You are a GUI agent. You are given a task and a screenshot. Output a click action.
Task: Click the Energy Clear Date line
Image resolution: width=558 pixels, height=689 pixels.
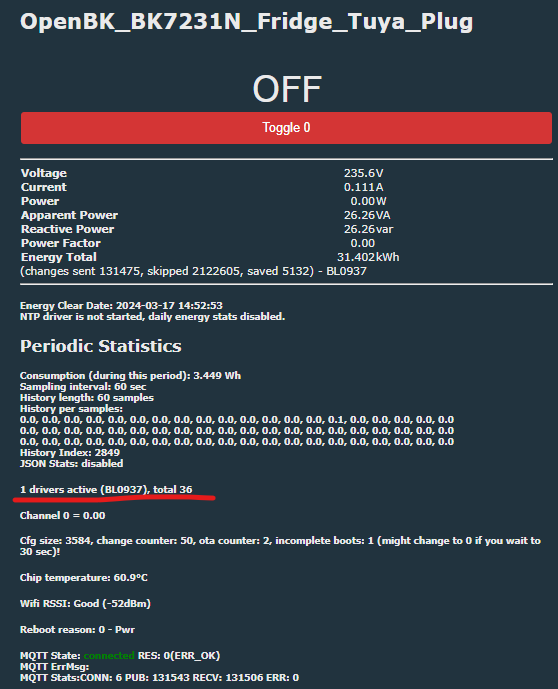121,305
